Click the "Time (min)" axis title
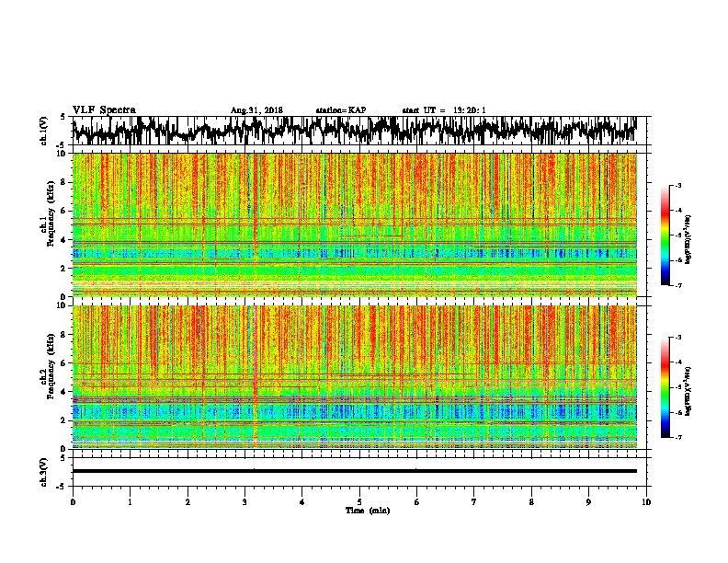 tap(368, 511)
